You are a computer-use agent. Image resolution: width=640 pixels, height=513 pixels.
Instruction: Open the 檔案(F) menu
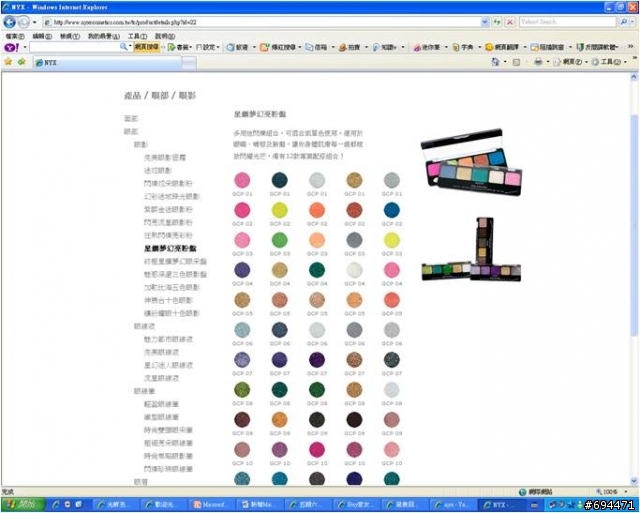[15, 36]
